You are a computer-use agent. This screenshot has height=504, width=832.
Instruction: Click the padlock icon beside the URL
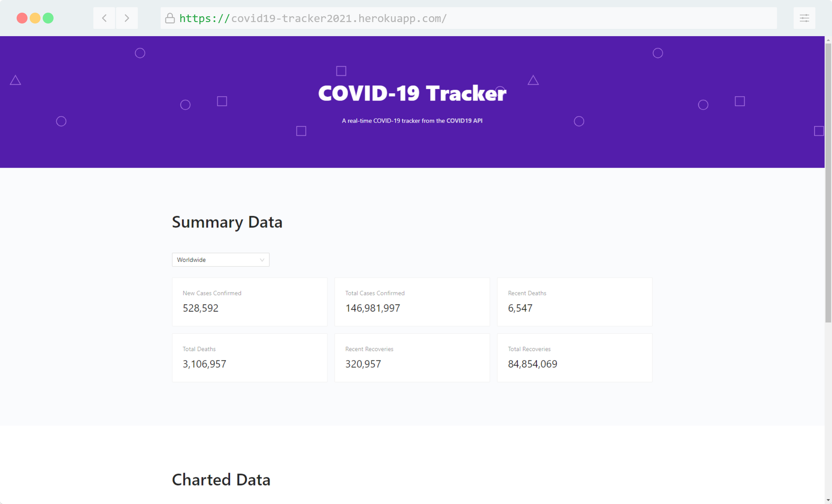click(170, 18)
